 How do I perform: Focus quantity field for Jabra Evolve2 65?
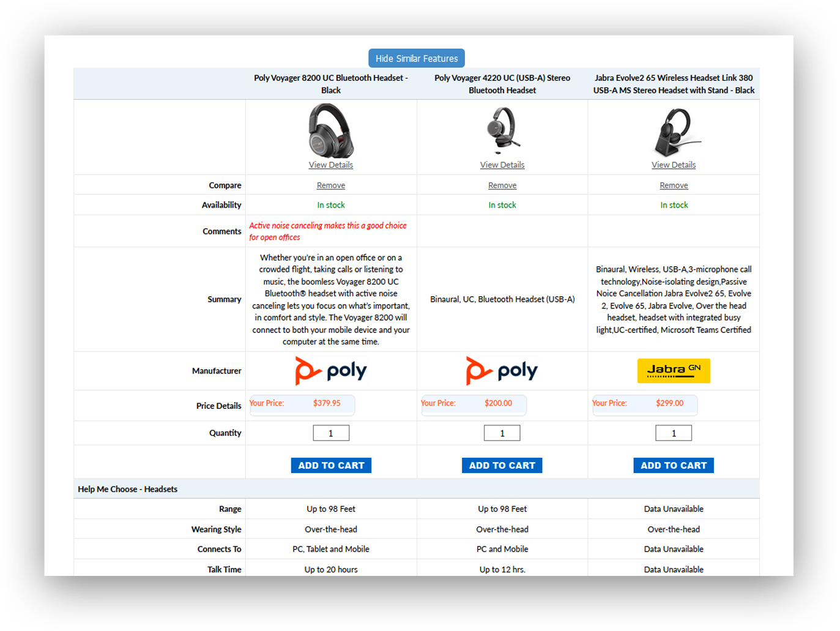tap(674, 433)
